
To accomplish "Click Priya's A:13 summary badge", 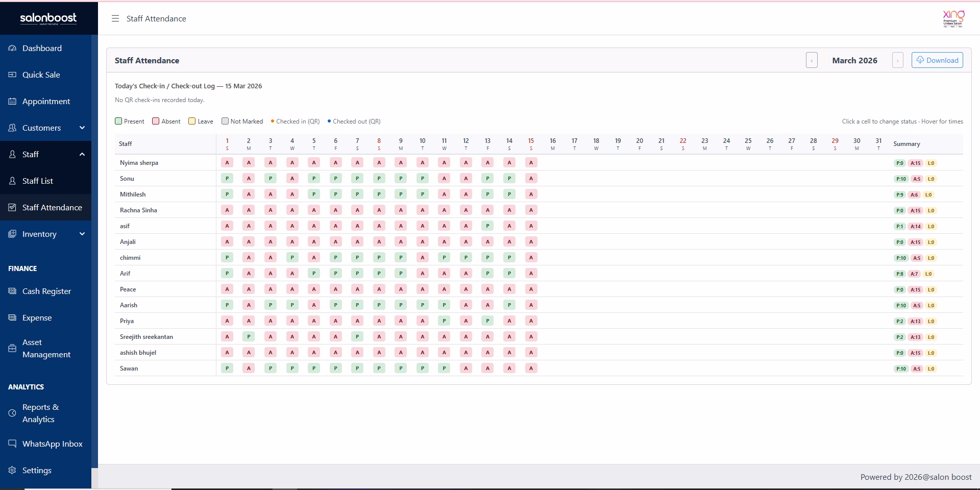I will click(916, 322).
